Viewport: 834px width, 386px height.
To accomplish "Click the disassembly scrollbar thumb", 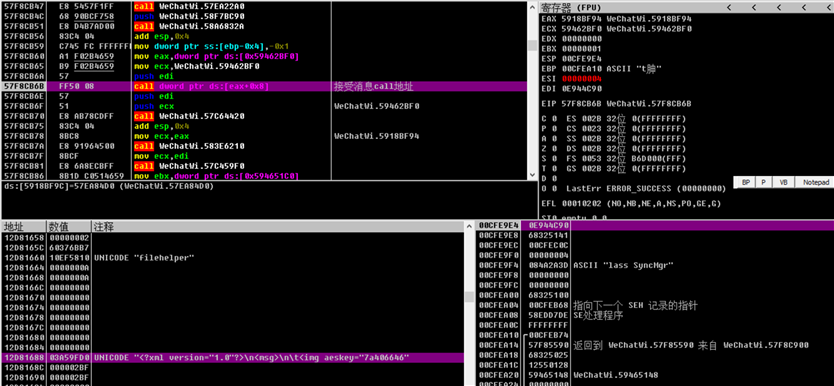I will tap(532, 46).
